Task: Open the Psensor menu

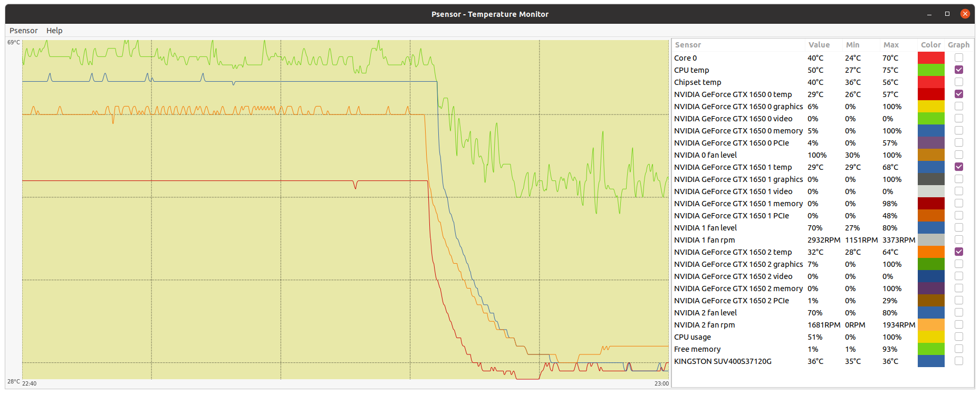Action: pyautogui.click(x=23, y=31)
